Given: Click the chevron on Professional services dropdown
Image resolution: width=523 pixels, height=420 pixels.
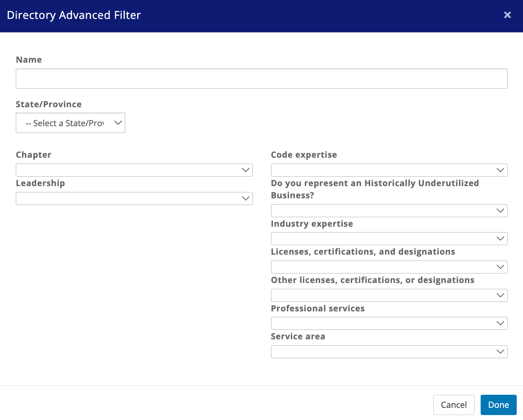Looking at the screenshot, I should (x=500, y=323).
